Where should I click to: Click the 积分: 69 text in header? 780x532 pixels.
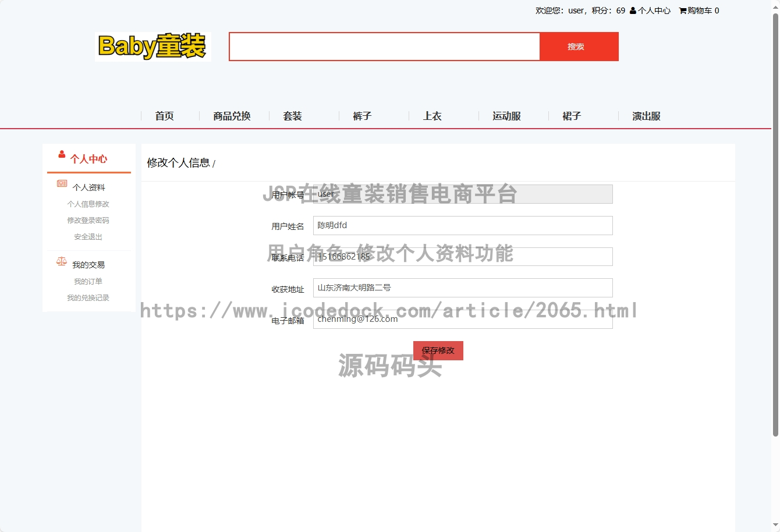pyautogui.click(x=608, y=10)
